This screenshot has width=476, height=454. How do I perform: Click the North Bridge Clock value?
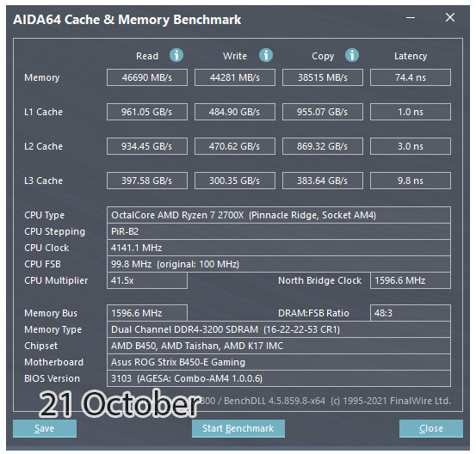click(410, 280)
